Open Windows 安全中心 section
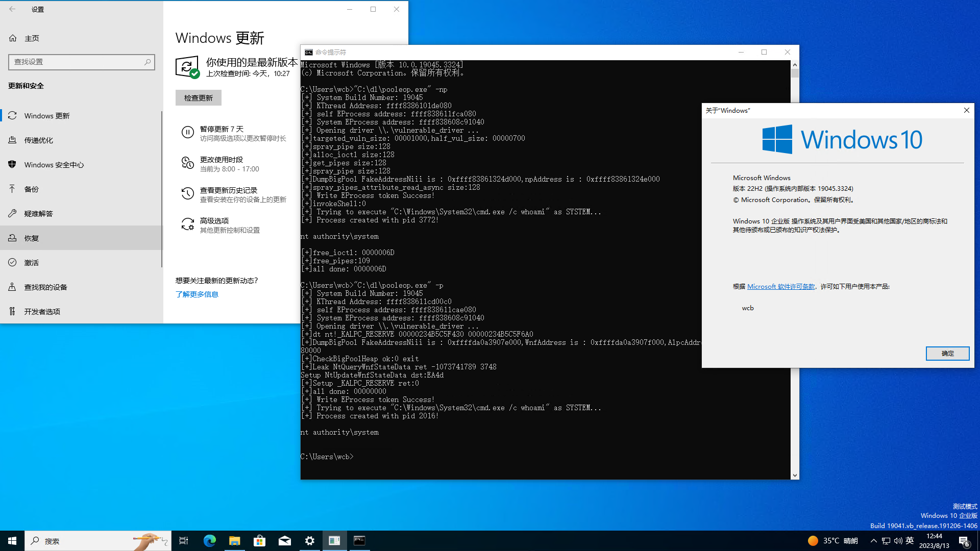Image resolution: width=980 pixels, height=551 pixels. pos(82,165)
